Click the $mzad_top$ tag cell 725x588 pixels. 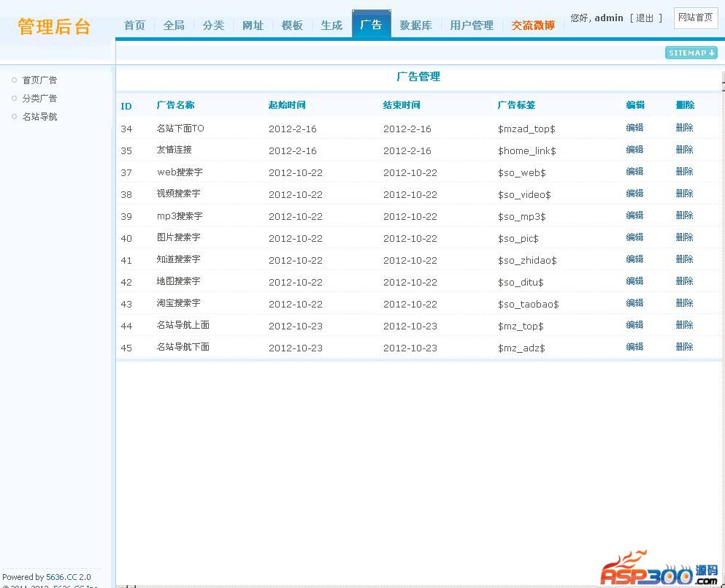point(526,129)
